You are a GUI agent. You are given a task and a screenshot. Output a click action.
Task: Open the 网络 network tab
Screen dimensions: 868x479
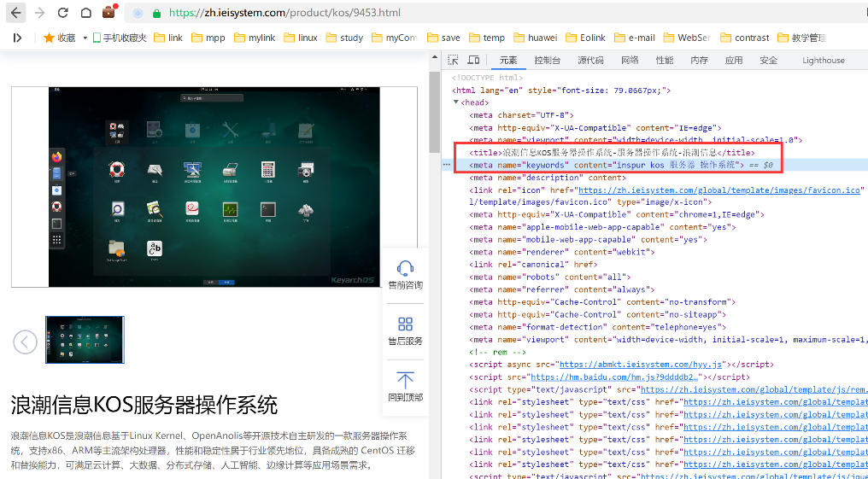pyautogui.click(x=630, y=61)
